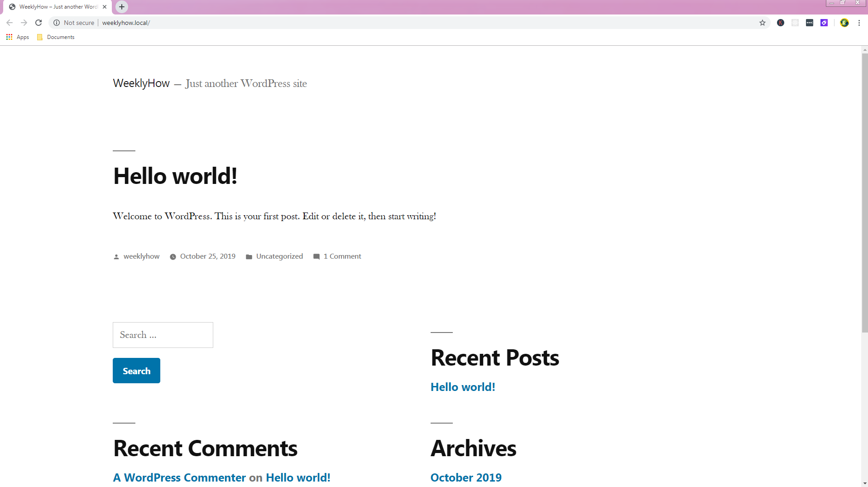The image size is (868, 487).
Task: Open 'Hello world!' under Recent Posts
Action: (x=463, y=387)
